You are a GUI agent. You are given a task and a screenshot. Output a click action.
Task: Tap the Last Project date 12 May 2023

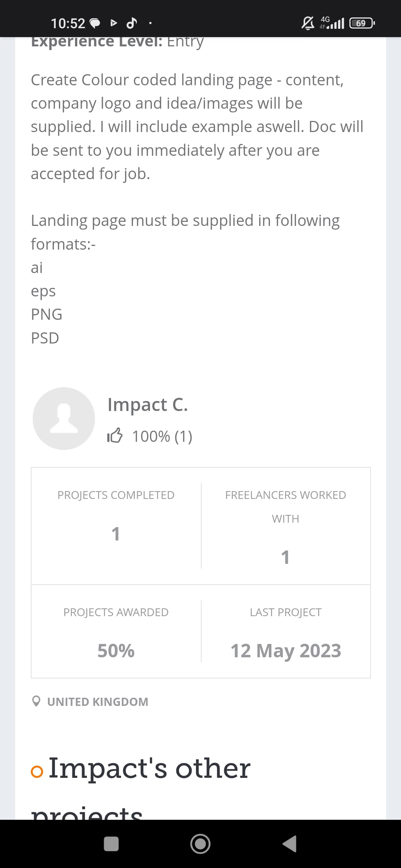tap(286, 651)
